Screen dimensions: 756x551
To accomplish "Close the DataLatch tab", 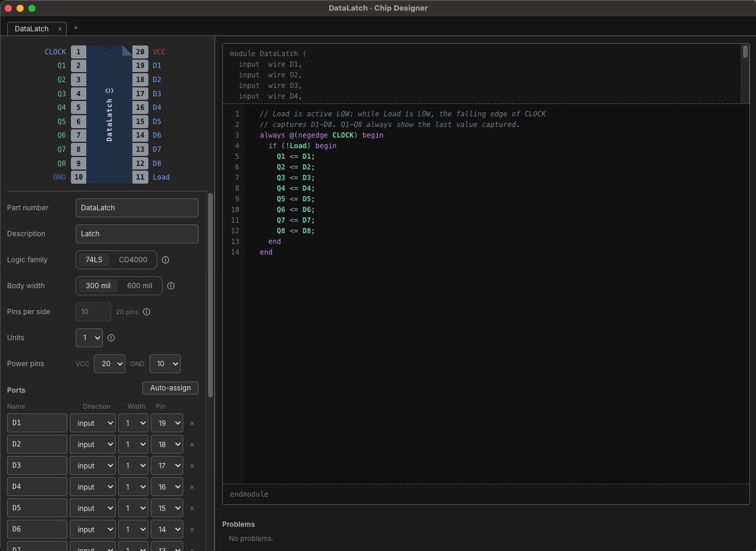I will pos(60,28).
